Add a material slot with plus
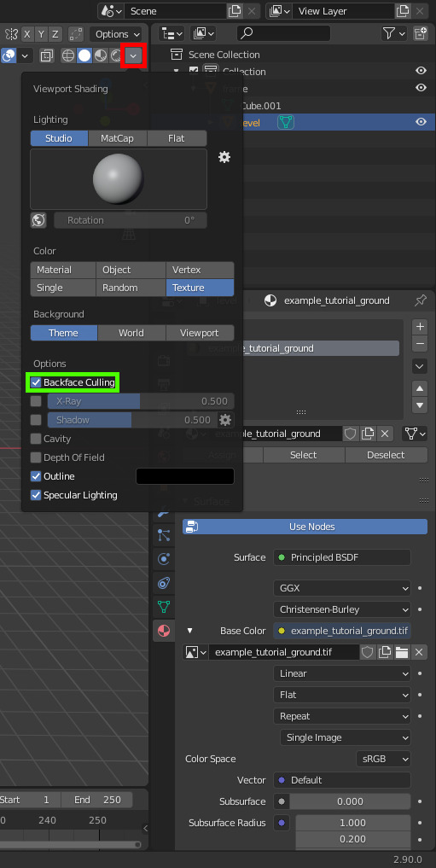This screenshot has width=436, height=868. point(420,327)
